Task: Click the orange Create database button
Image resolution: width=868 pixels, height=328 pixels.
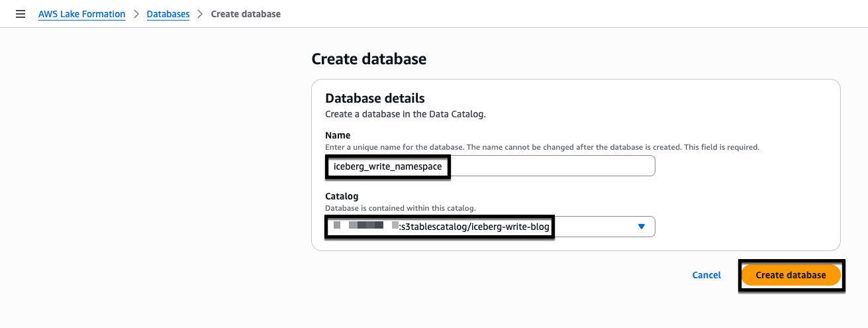Action: [x=791, y=275]
